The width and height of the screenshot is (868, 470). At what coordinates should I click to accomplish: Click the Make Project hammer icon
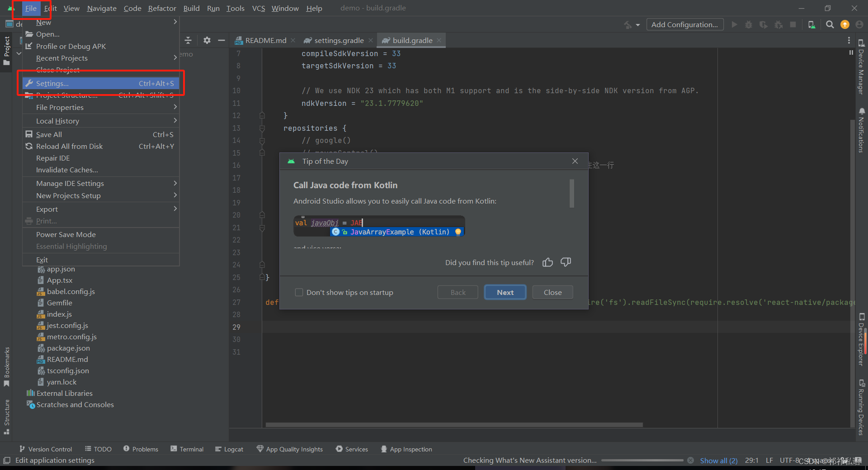click(x=628, y=25)
